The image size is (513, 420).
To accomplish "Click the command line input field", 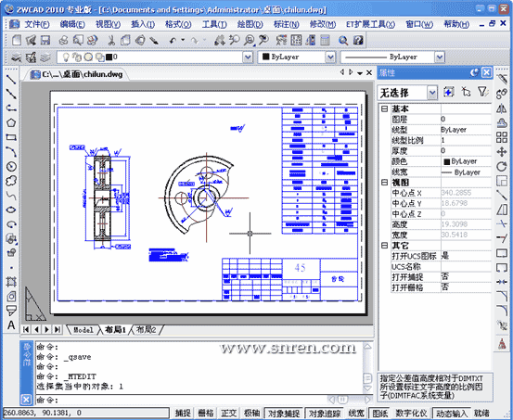I will tap(182, 400).
